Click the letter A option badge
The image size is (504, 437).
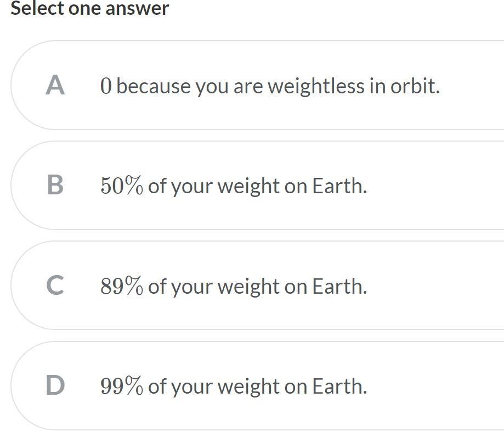pyautogui.click(x=55, y=86)
